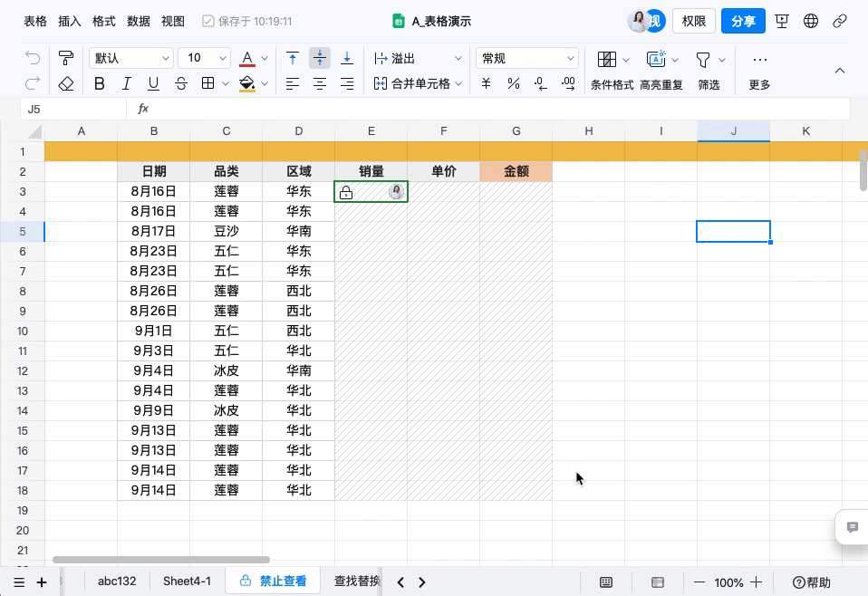Open the shortcut keyboard icon in status bar
The image size is (868, 596).
[606, 582]
